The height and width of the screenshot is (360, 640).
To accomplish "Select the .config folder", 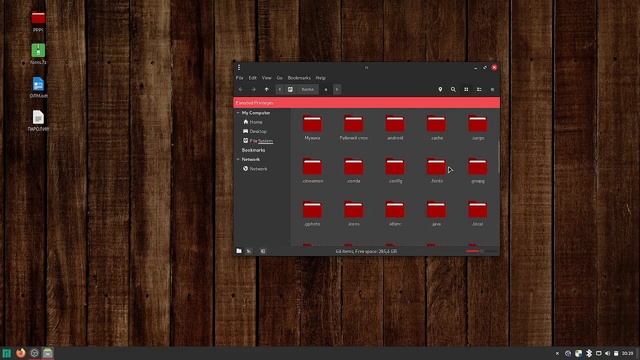I will point(395,170).
